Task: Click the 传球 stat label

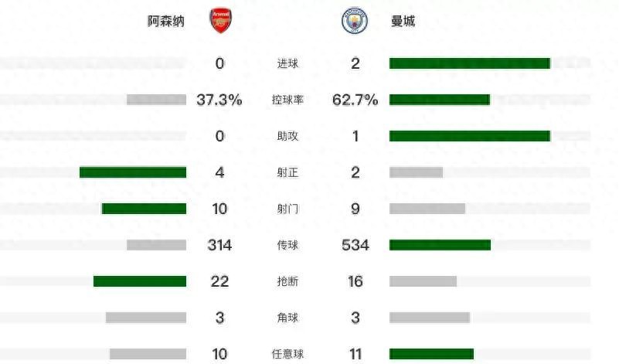Action: pyautogui.click(x=287, y=245)
